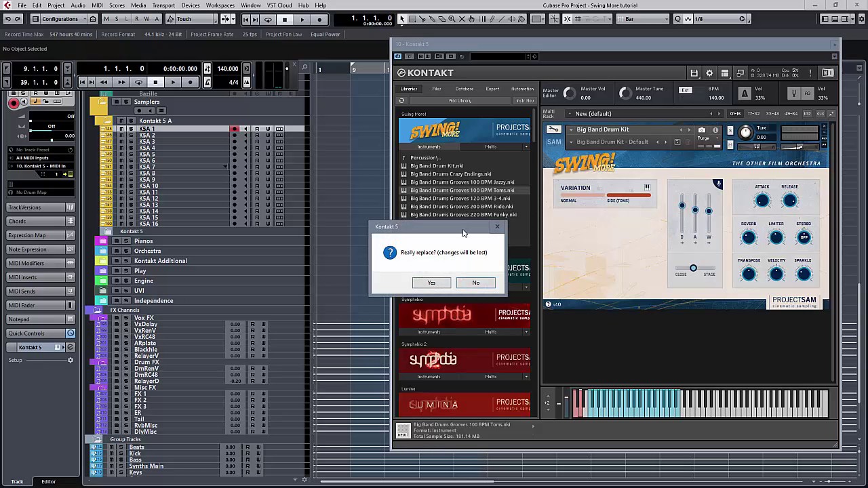Click the search magnifier above the track list
Screen dimensions: 868x488
(x=305, y=68)
